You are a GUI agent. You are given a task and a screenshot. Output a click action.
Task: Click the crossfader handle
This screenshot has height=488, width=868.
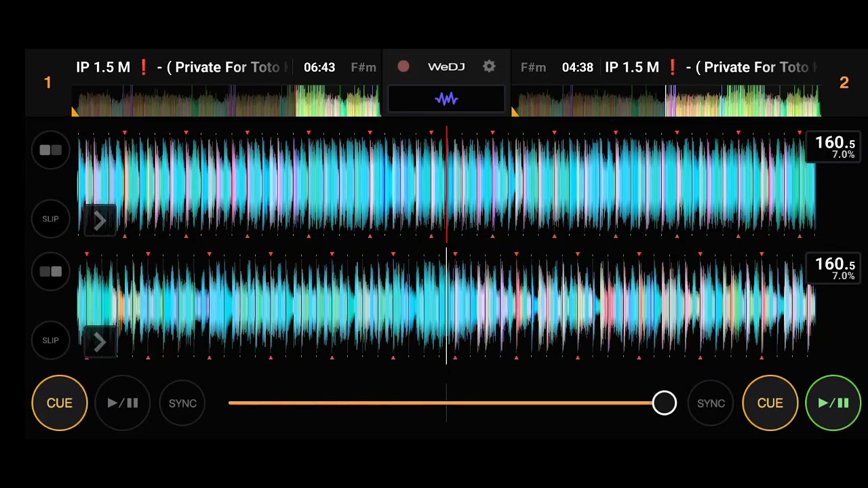pyautogui.click(x=664, y=403)
